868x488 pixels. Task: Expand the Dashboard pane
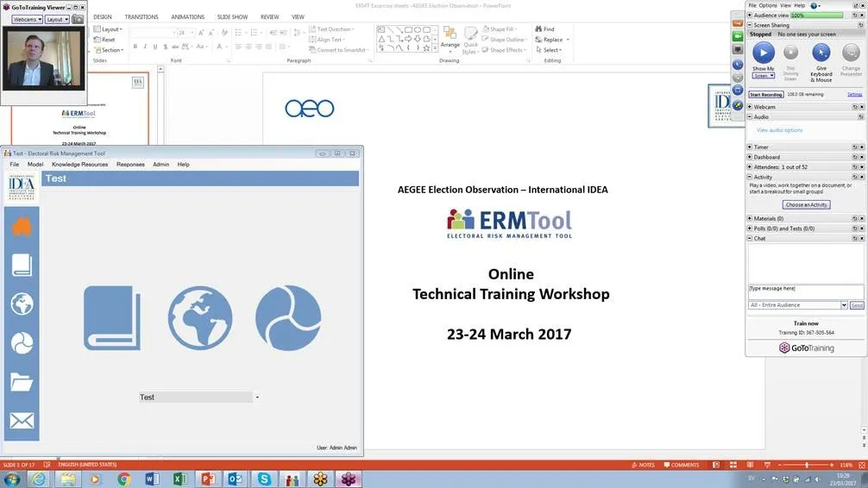click(750, 157)
